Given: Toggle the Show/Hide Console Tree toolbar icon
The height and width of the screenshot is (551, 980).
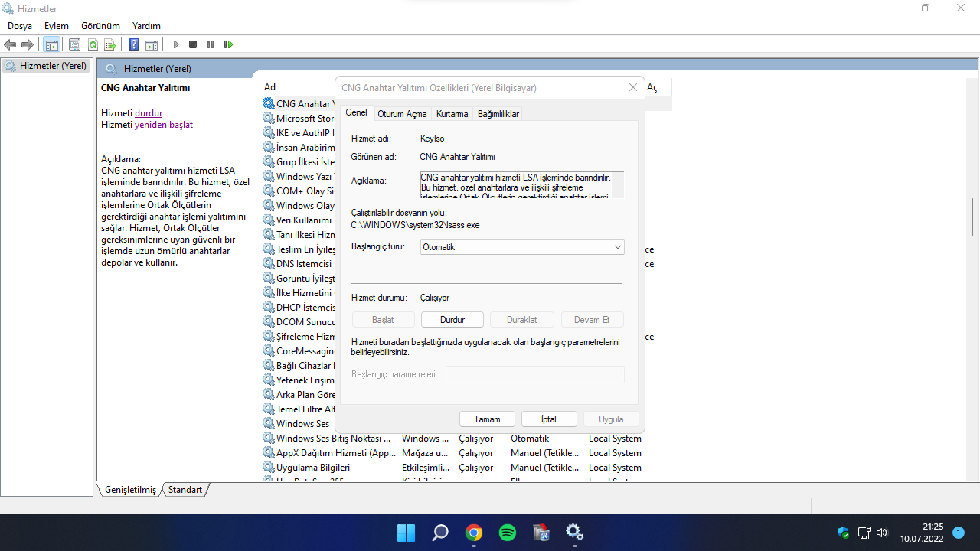Looking at the screenshot, I should 52,44.
